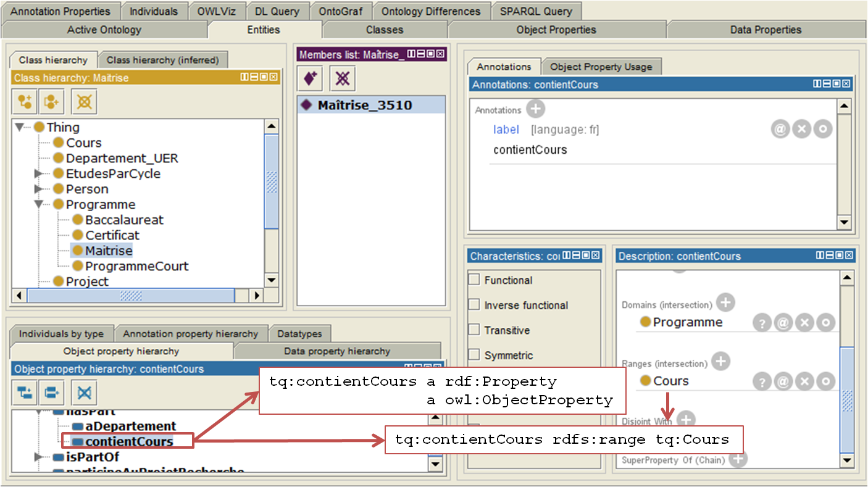Click the delete class icon

pos(84,101)
